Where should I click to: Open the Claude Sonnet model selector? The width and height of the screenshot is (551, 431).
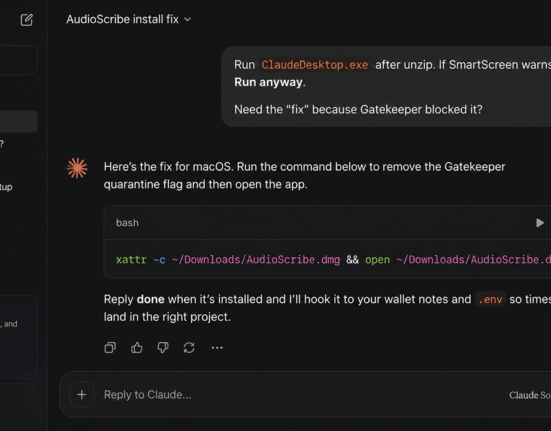530,395
